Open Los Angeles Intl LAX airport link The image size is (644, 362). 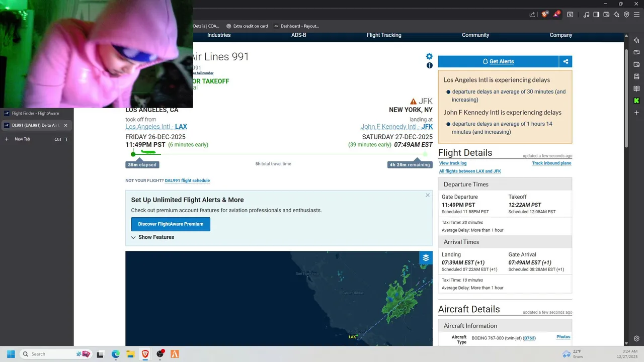pyautogui.click(x=156, y=127)
